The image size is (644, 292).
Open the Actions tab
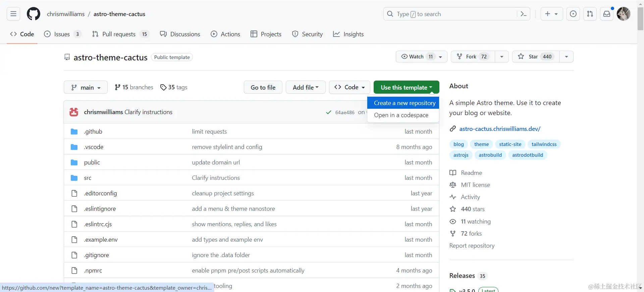pos(225,34)
